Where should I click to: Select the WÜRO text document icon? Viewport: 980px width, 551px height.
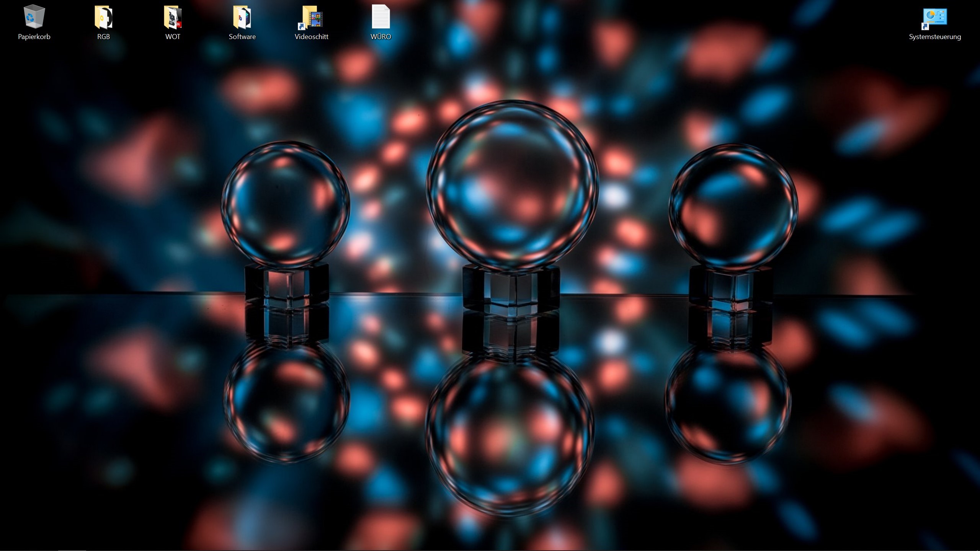(x=381, y=17)
